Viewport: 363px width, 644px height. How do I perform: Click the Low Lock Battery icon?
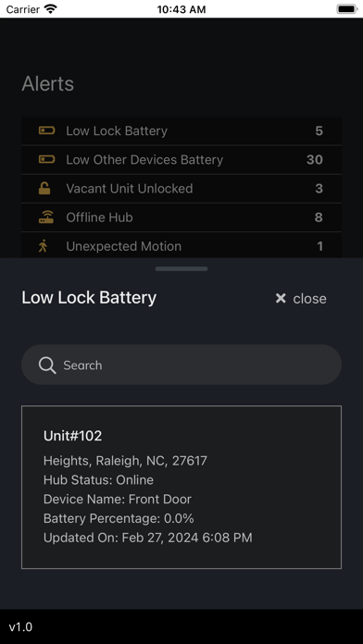point(46,130)
